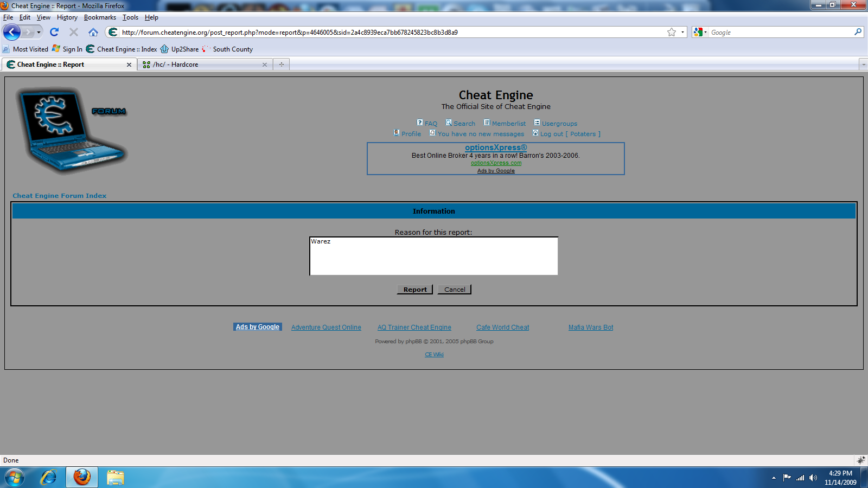
Task: Expand the address bar URL history dropdown
Action: [682, 32]
